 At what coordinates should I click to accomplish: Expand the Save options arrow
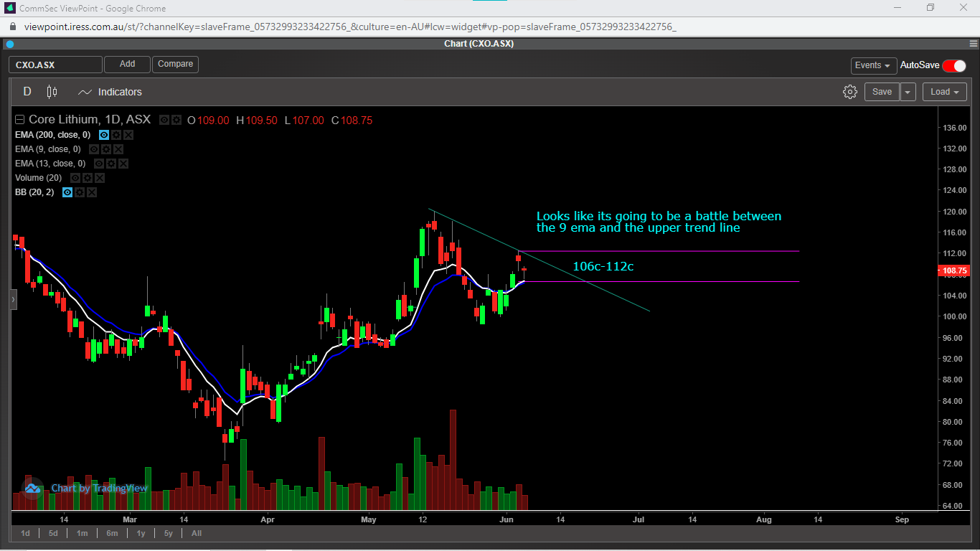click(908, 92)
